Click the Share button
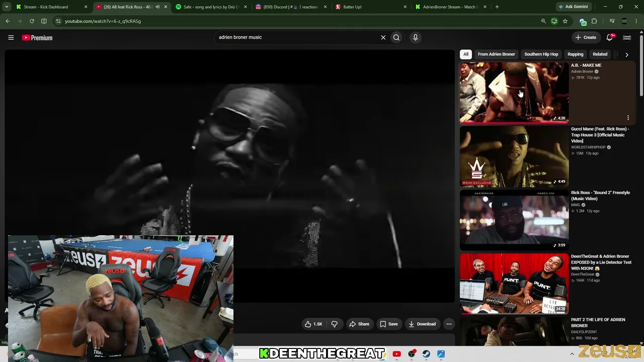 (x=359, y=324)
